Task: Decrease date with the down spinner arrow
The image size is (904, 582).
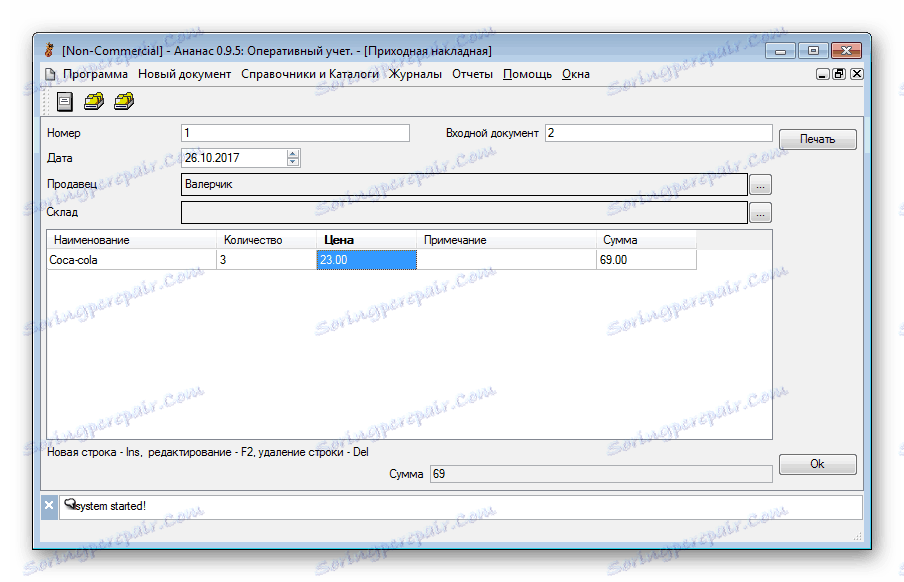Action: pos(293,162)
